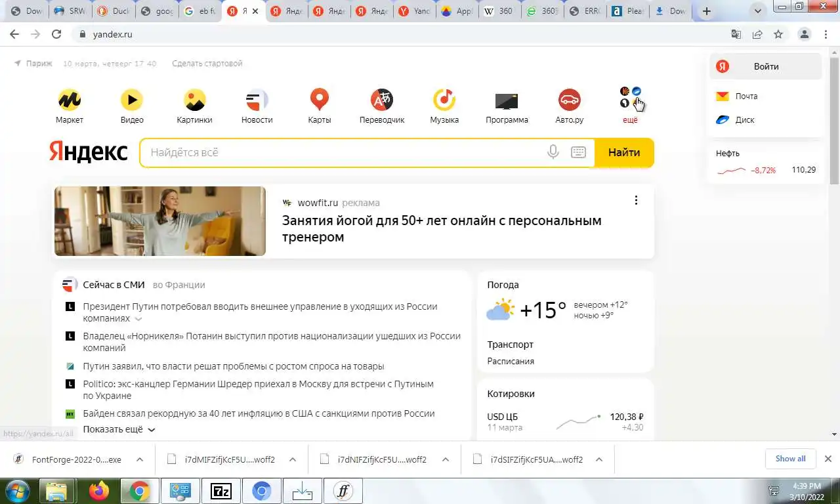Click the yoga ad thumbnail image
This screenshot has height=504, width=840.
(x=160, y=221)
